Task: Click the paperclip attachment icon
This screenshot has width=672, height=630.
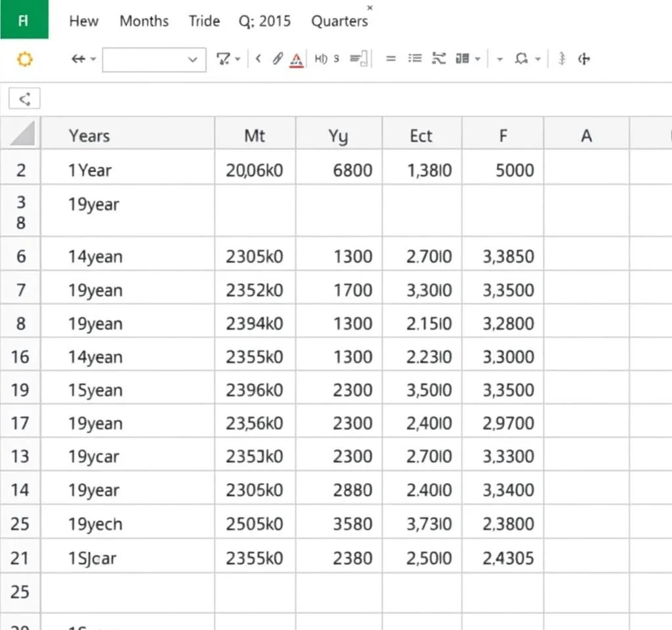Action: (278, 59)
